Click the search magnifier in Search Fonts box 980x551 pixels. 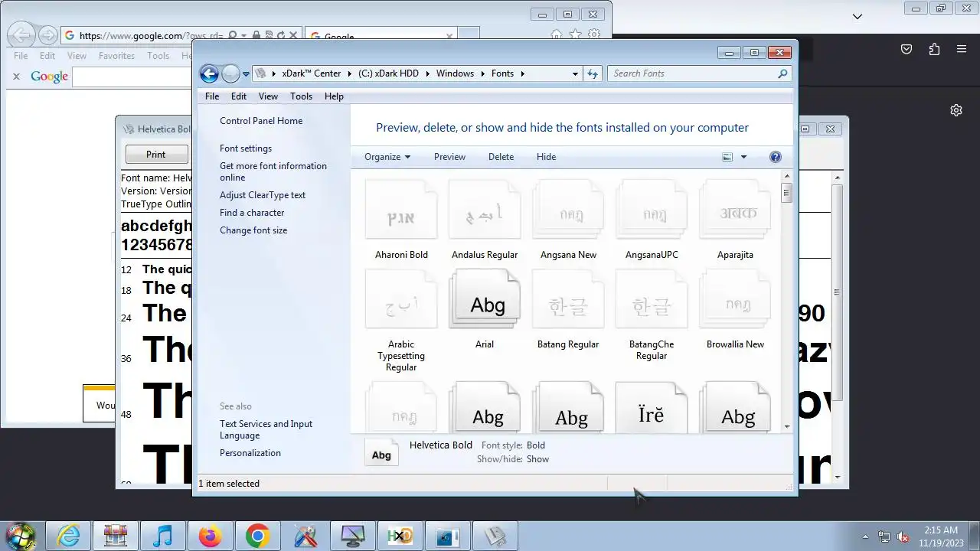point(782,73)
